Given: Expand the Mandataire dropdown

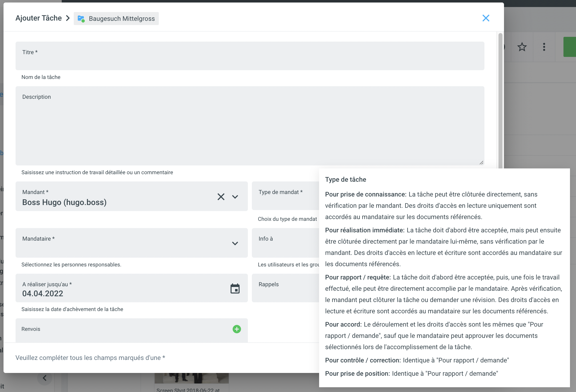Looking at the screenshot, I should (235, 243).
